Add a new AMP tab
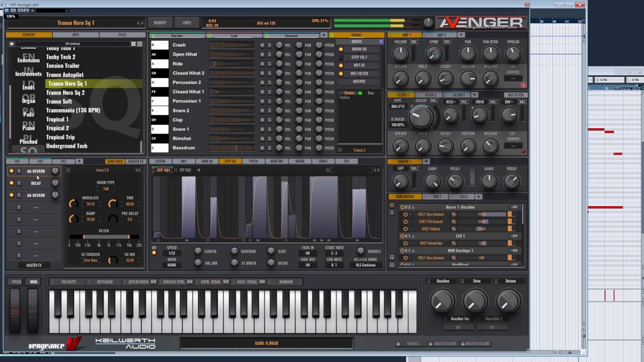Viewport: 644px width, 362px height. pyautogui.click(x=461, y=35)
